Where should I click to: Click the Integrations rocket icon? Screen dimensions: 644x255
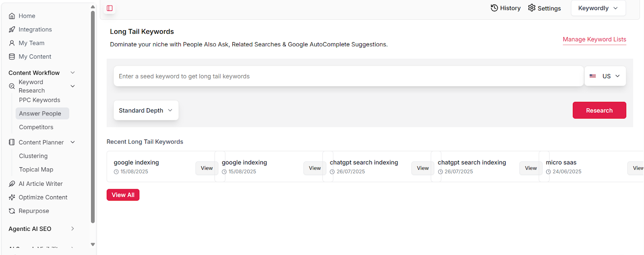tap(12, 30)
